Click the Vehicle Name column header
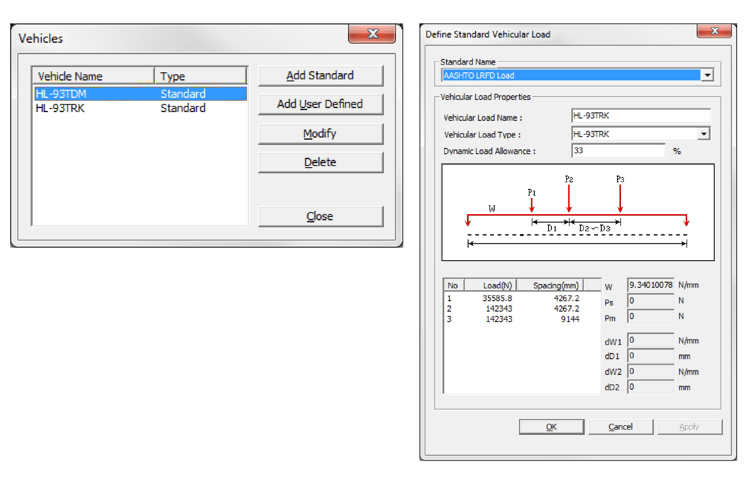The width and height of the screenshot is (748, 479). [x=95, y=76]
